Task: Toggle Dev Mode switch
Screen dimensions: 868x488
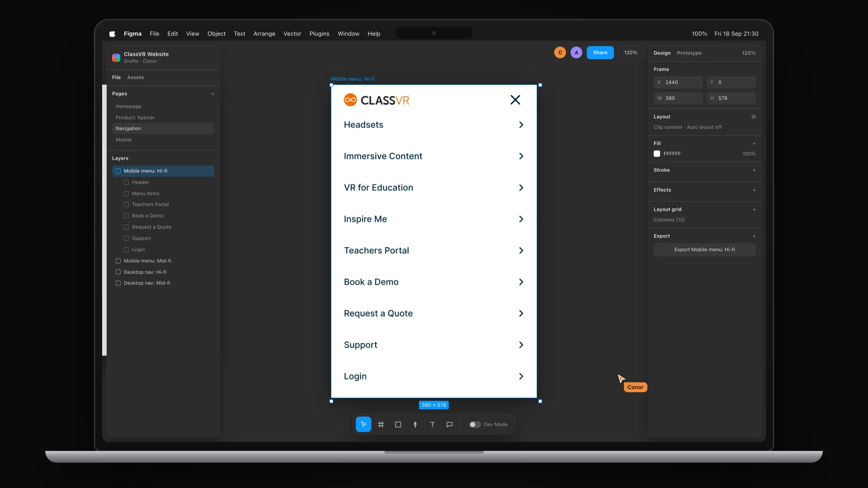Action: point(475,424)
